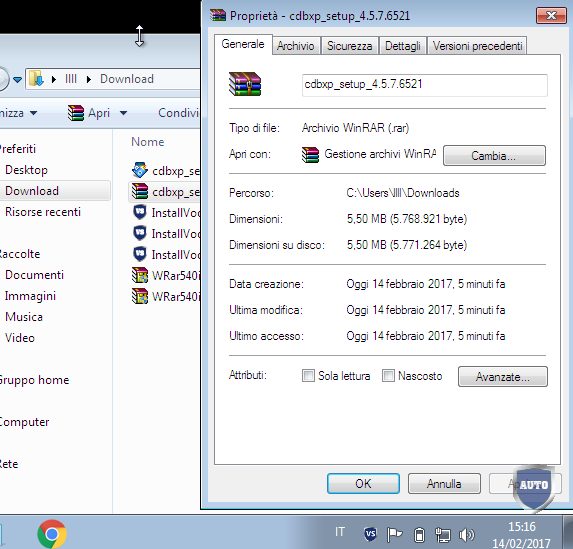Select the cdbxp_se RAR archive file icon

click(140, 191)
